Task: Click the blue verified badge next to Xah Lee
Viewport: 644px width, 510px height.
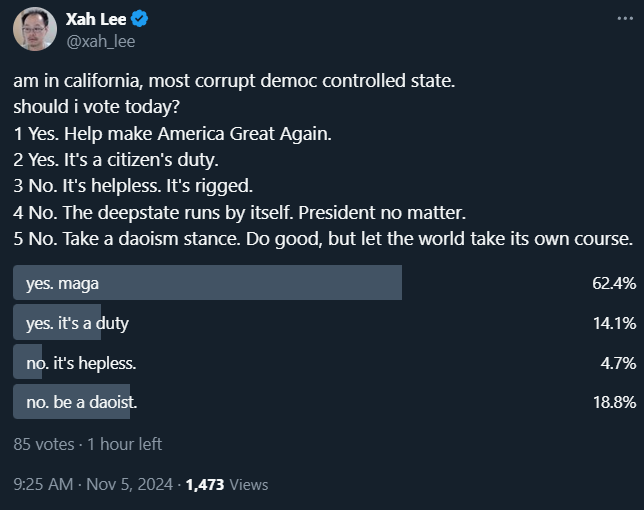Action: (x=142, y=18)
